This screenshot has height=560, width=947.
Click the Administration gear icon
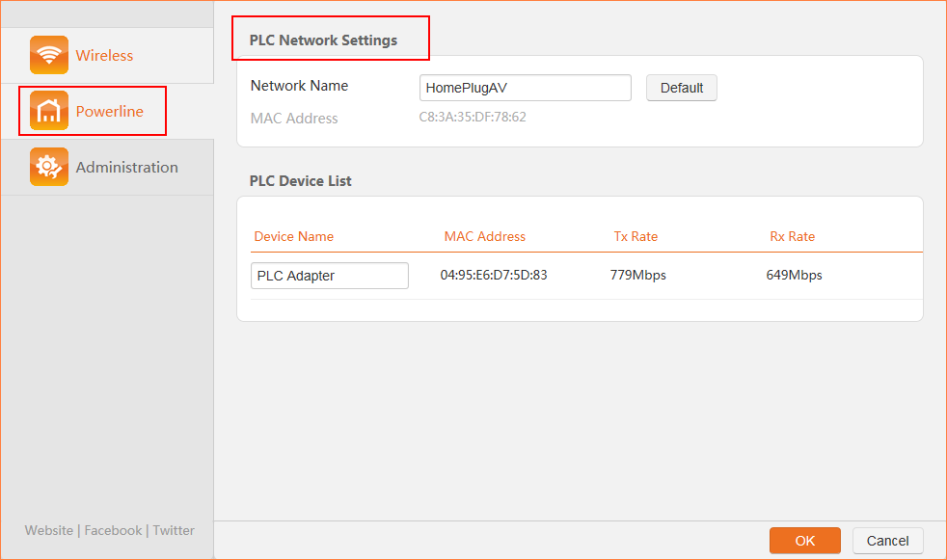(49, 167)
